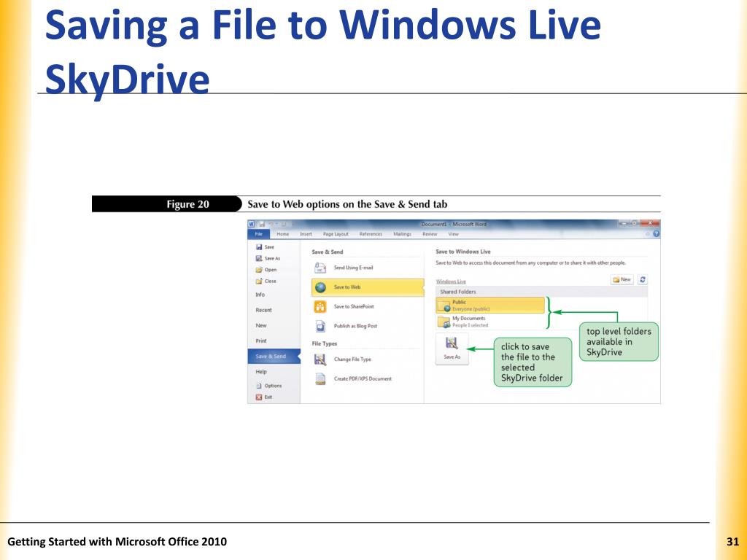Open Word Options from the sidebar

click(268, 386)
